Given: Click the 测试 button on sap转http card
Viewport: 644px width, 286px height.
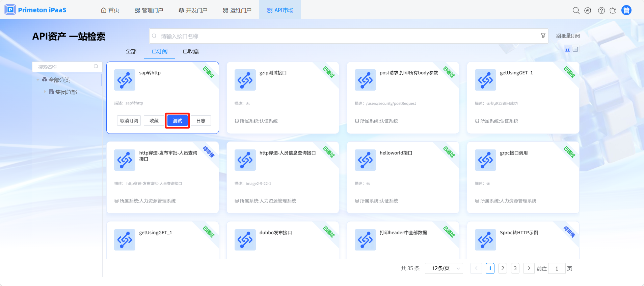Looking at the screenshot, I should point(178,121).
